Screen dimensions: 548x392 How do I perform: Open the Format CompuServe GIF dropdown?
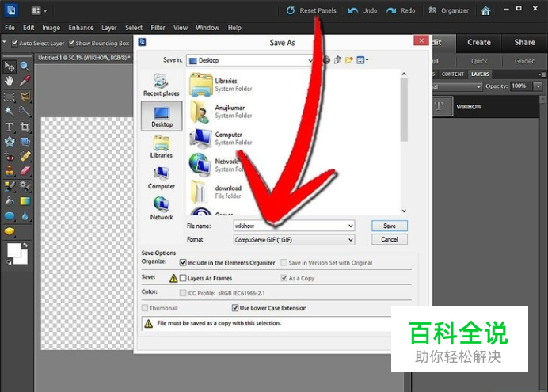(294, 240)
